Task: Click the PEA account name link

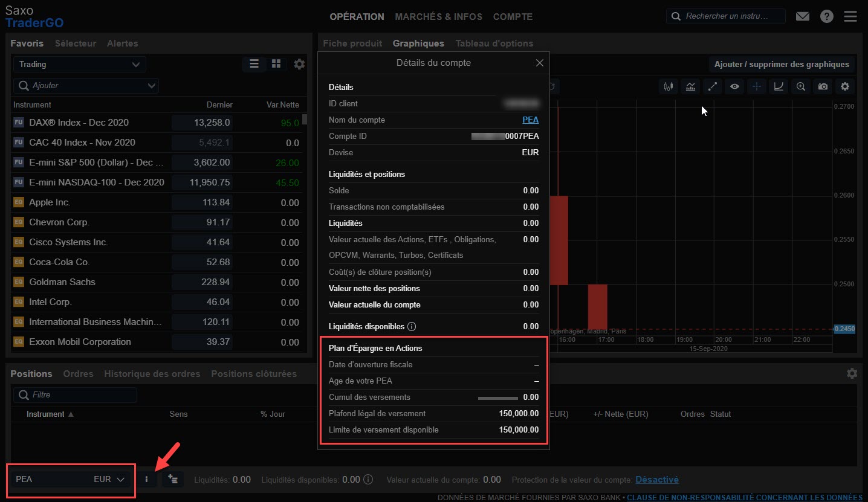Action: click(530, 120)
